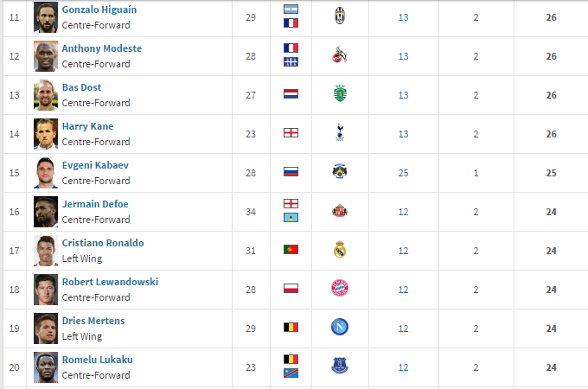The width and height of the screenshot is (588, 389).
Task: Open the Real Madrid club crest
Action: pos(340,249)
